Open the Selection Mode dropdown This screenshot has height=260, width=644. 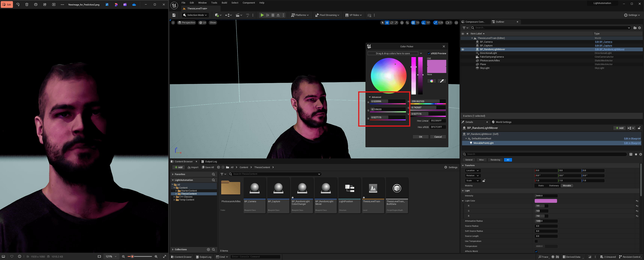point(195,15)
